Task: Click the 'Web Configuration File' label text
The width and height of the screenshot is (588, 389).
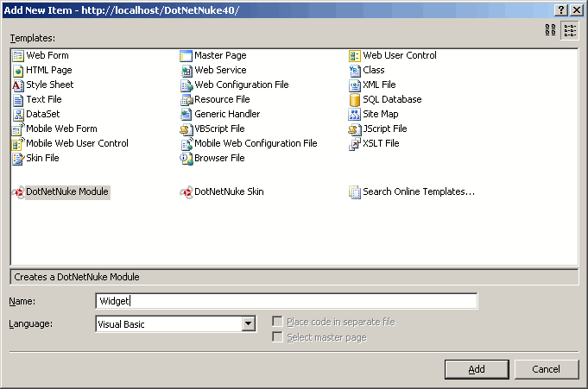Action: point(242,85)
